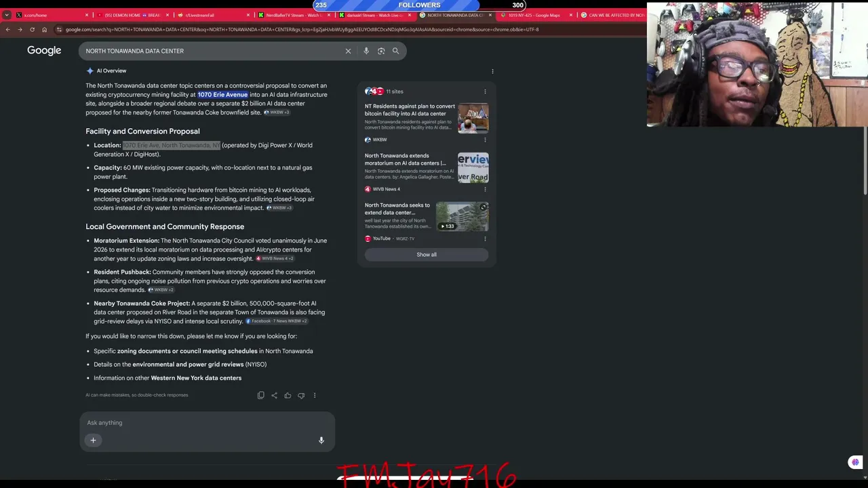The width and height of the screenshot is (868, 488).
Task: Click the plus button in Ask anything box
Action: (94, 441)
